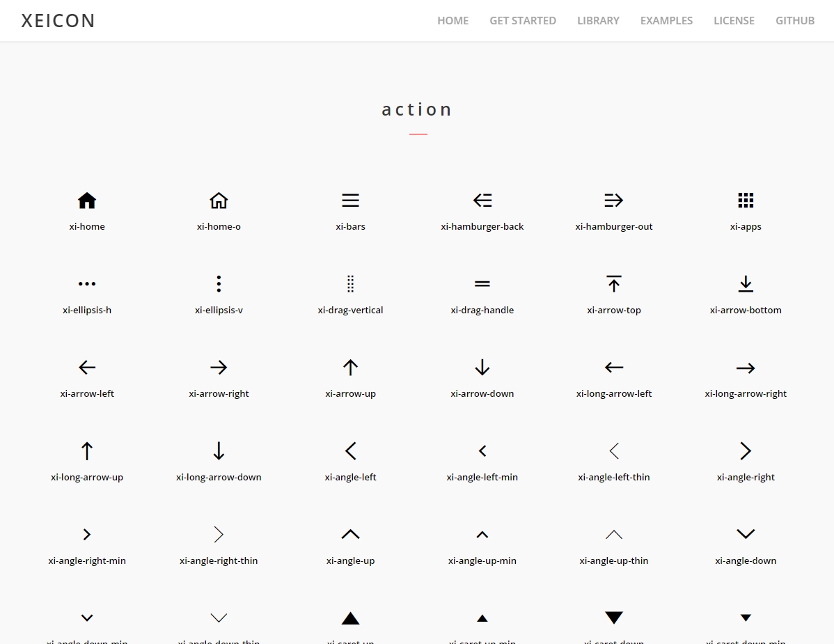Click the large caret-down triangle icon
This screenshot has width=834, height=644.
614,618
